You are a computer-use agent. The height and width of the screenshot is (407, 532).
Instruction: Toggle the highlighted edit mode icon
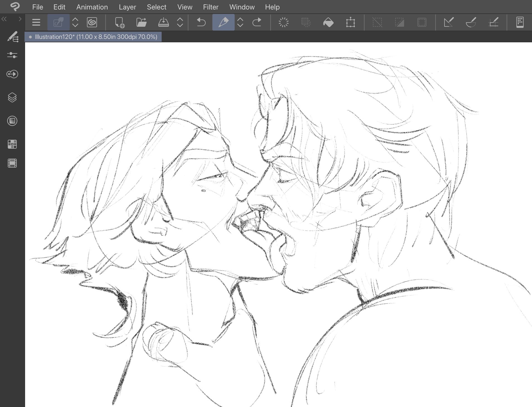[58, 22]
